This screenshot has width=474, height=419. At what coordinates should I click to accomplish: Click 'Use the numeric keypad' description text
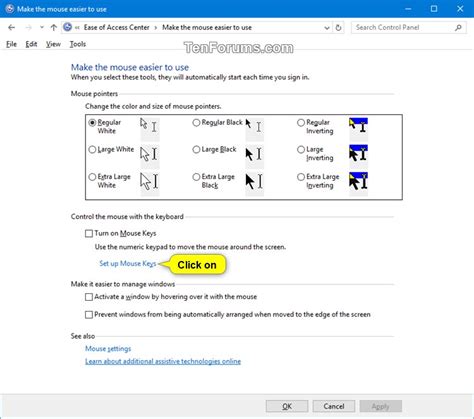[x=190, y=247]
